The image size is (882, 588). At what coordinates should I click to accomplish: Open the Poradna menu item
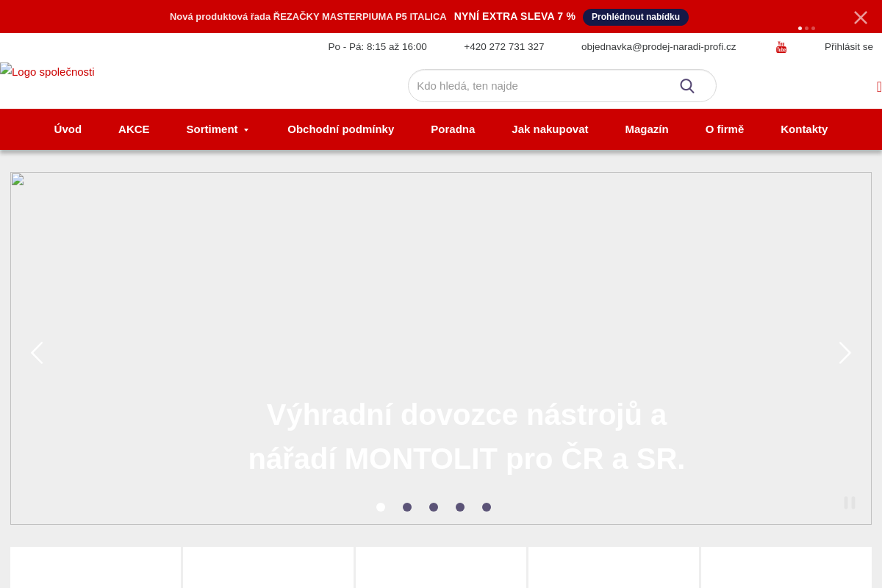click(x=453, y=129)
